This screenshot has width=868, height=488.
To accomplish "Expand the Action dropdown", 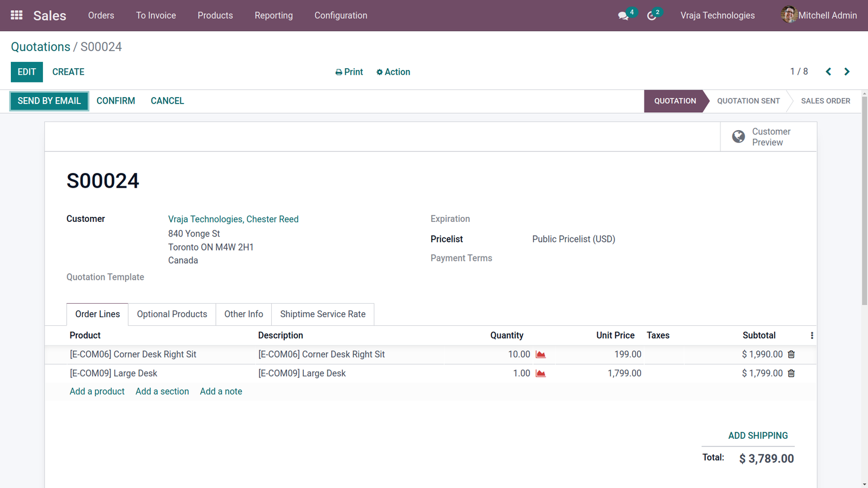I will pos(393,72).
